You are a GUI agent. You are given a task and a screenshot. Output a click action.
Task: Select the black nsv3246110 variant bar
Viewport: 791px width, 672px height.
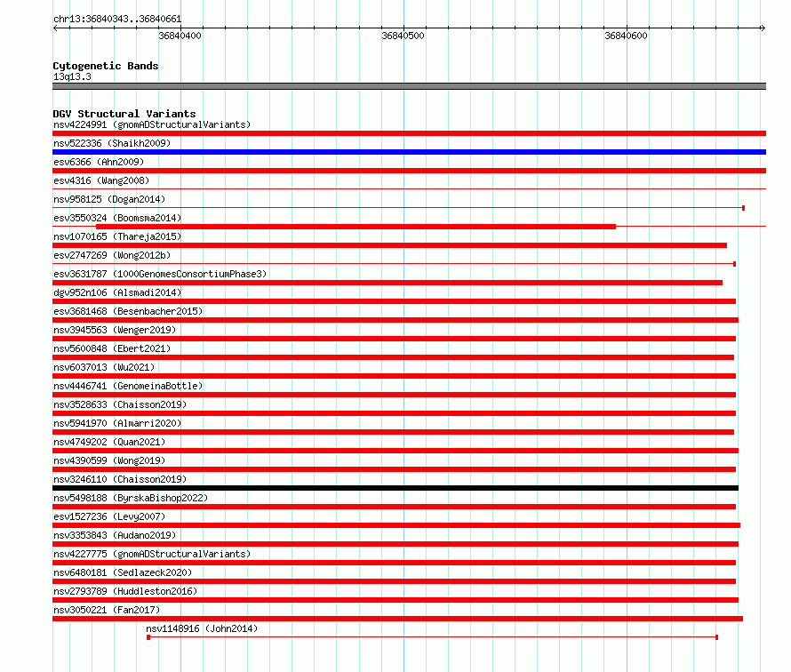[395, 488]
